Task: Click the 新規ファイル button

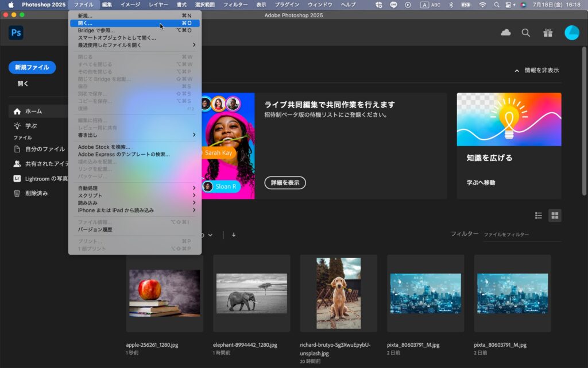Action: point(32,68)
